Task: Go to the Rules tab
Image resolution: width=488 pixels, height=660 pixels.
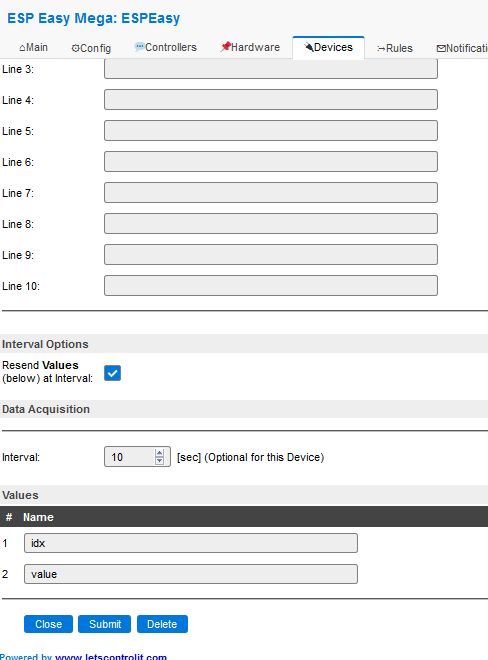Action: pos(395,48)
